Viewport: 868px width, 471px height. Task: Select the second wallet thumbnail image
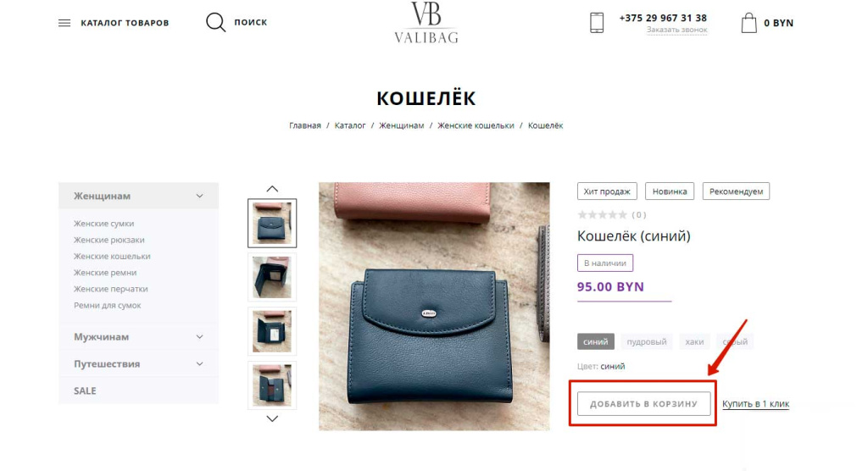click(x=272, y=277)
